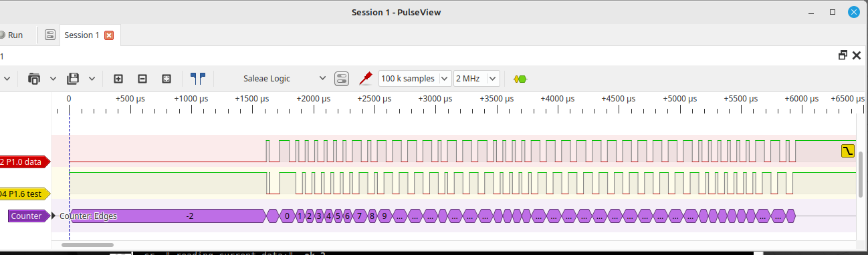The image size is (868, 255).
Task: Zoom in with the plus icon
Action: click(x=118, y=78)
